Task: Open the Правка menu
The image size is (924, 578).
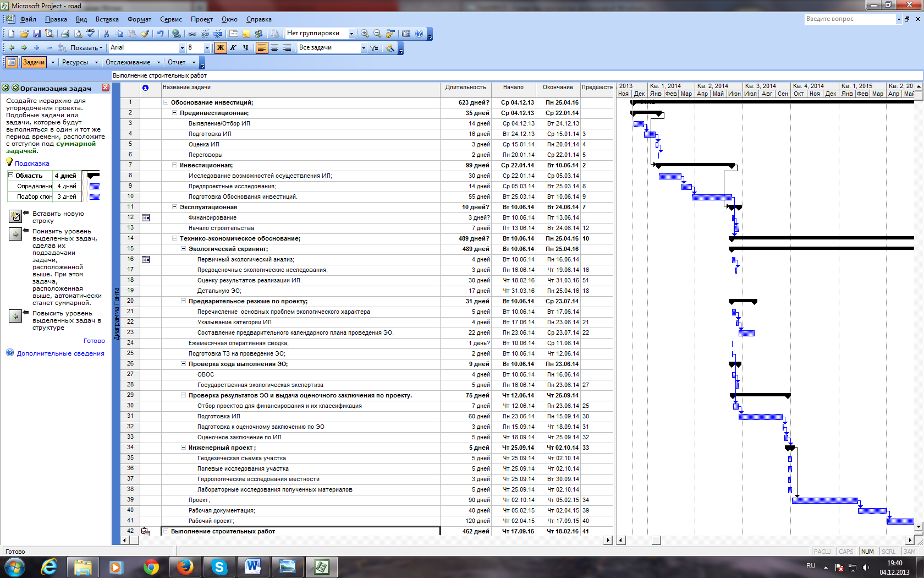Action: [x=56, y=19]
